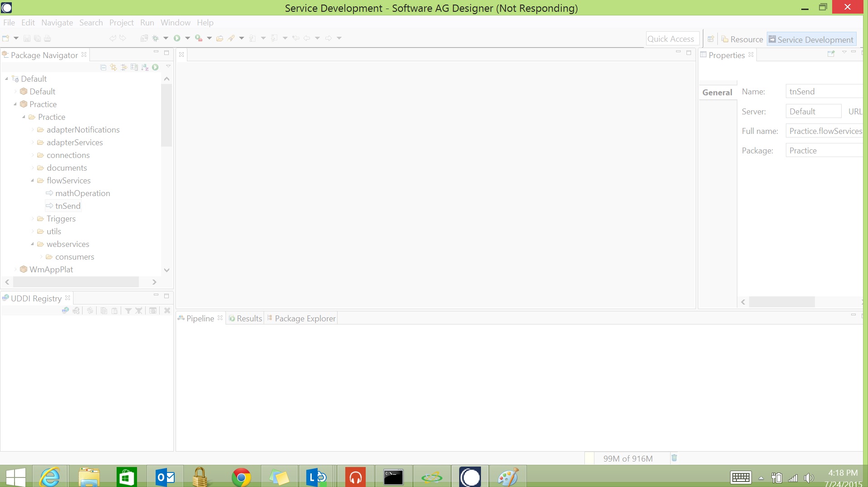Open Google Chrome from the taskbar
Viewport: 868px width, 487px height.
tap(241, 477)
